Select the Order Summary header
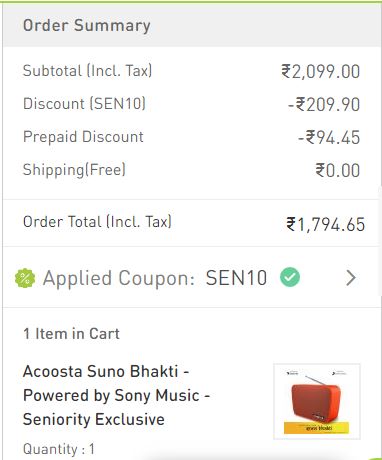This screenshot has height=460, width=382. coord(87,26)
